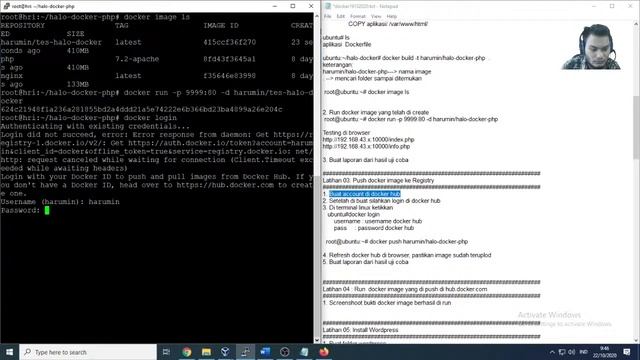640x360 pixels.
Task: Show hidden system tray icons
Action: click(552, 352)
